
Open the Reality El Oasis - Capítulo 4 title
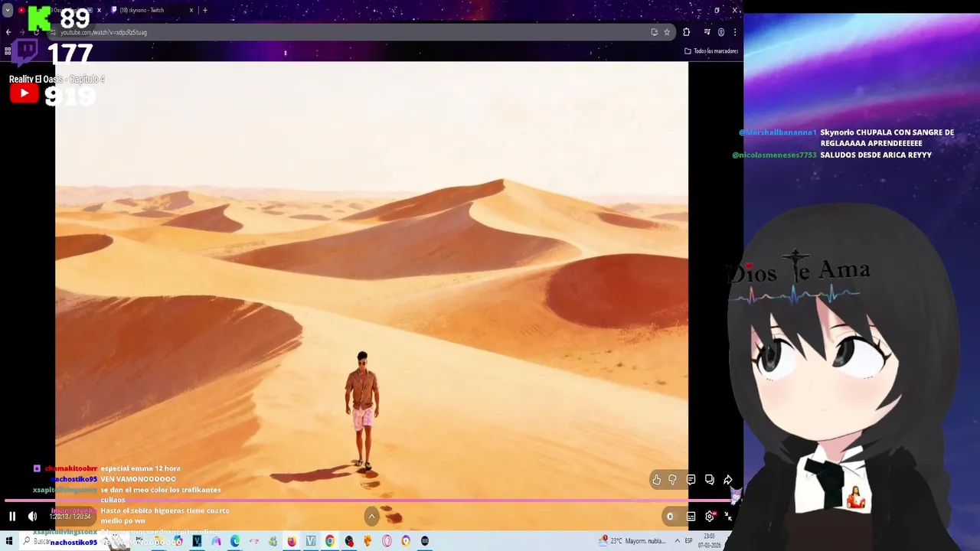pyautogui.click(x=57, y=80)
